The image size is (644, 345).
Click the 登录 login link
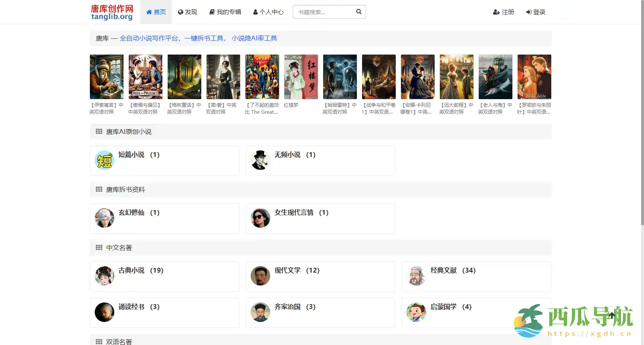tap(535, 12)
